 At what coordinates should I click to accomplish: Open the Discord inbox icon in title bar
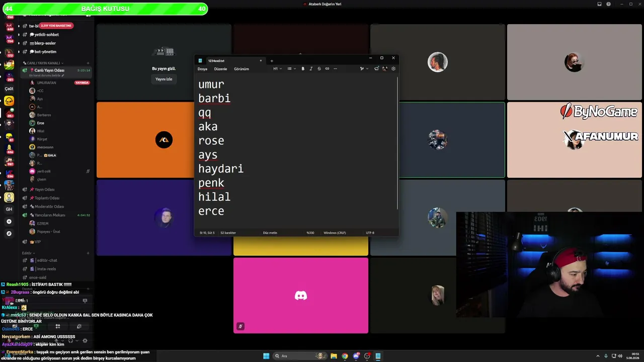coord(599,4)
